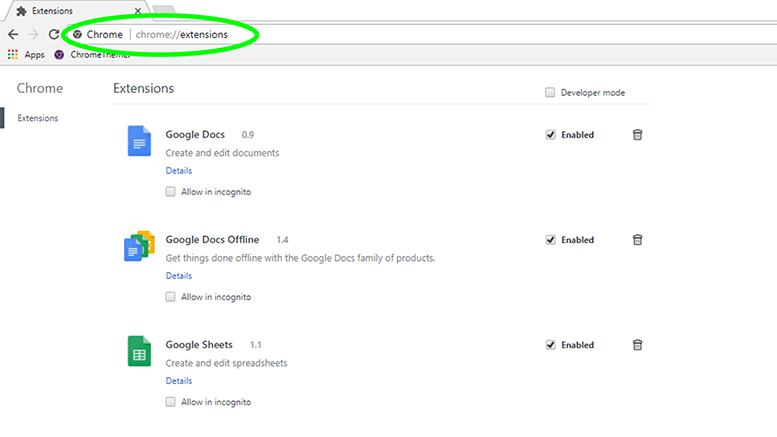Click the Extensions page heading

click(x=144, y=88)
